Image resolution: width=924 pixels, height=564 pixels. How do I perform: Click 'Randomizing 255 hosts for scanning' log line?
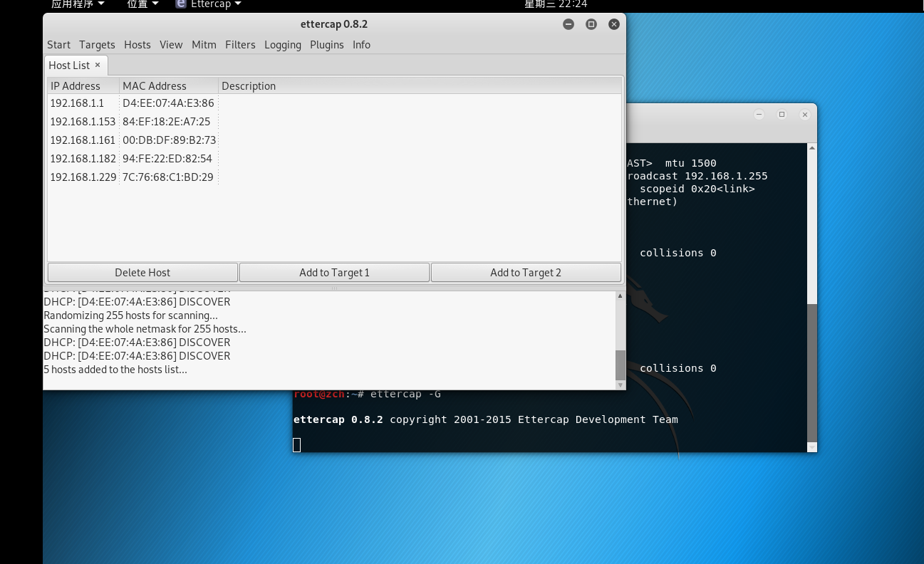tap(131, 315)
